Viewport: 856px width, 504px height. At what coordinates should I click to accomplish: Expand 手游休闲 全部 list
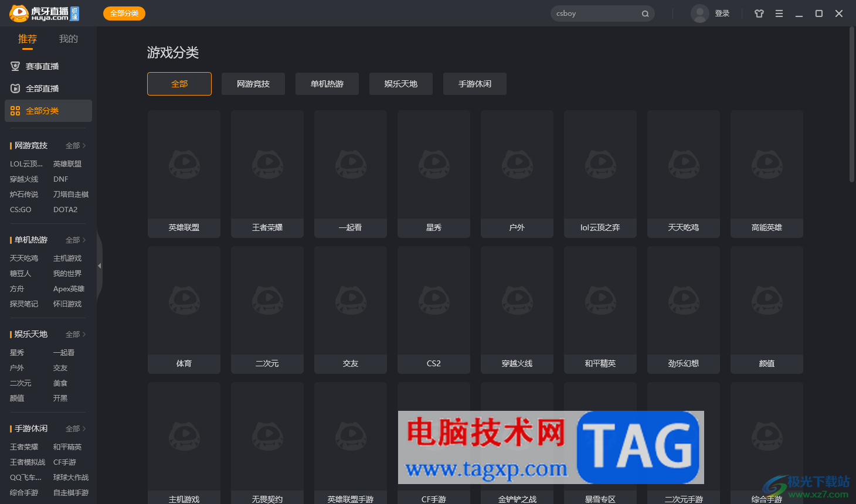[76, 428]
